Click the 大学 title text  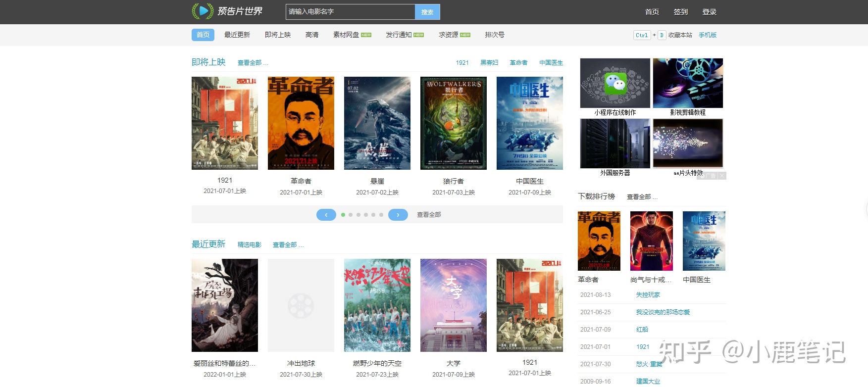pyautogui.click(x=454, y=363)
